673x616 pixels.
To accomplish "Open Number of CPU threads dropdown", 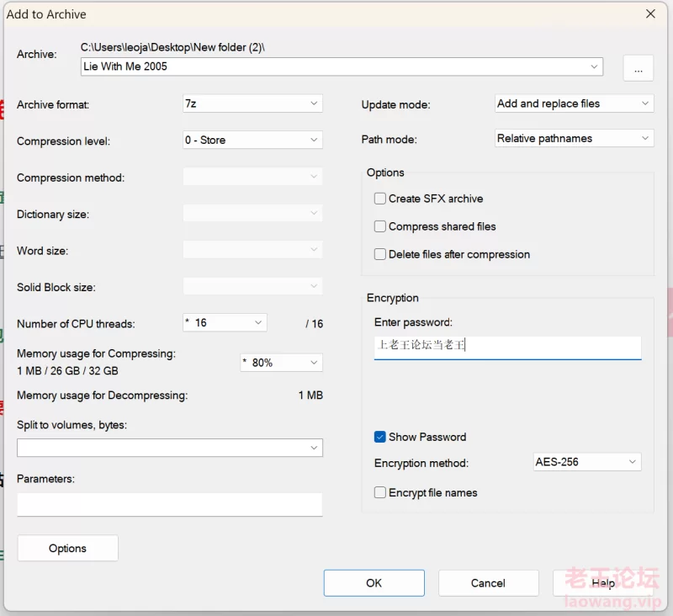I will (225, 322).
